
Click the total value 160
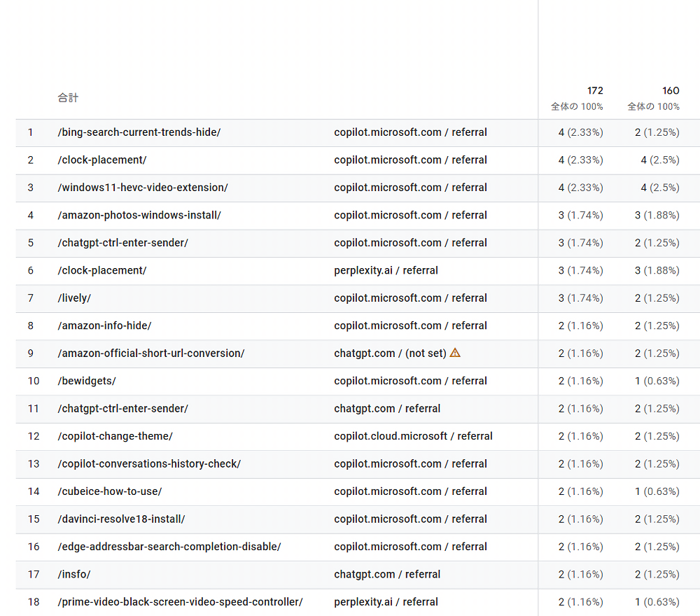coord(671,90)
